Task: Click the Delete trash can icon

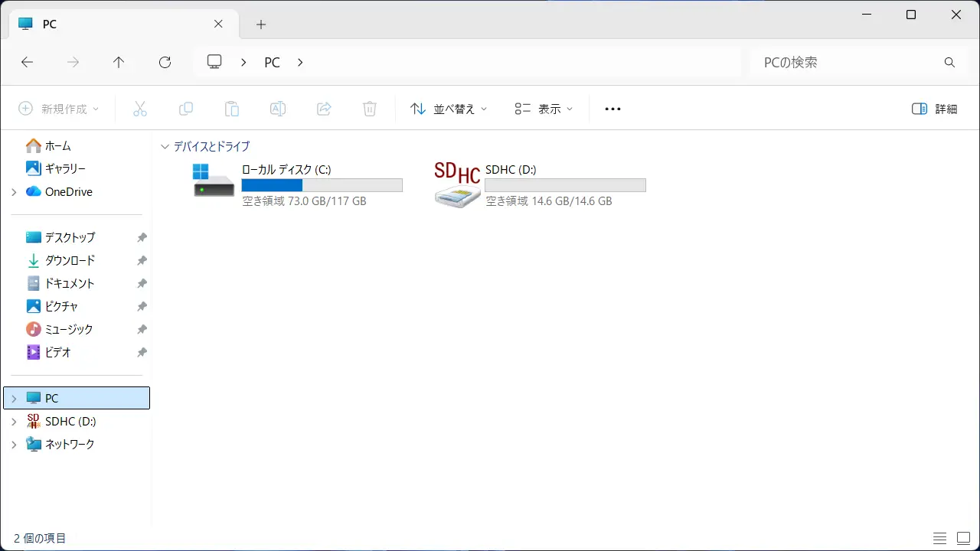Action: pyautogui.click(x=369, y=109)
